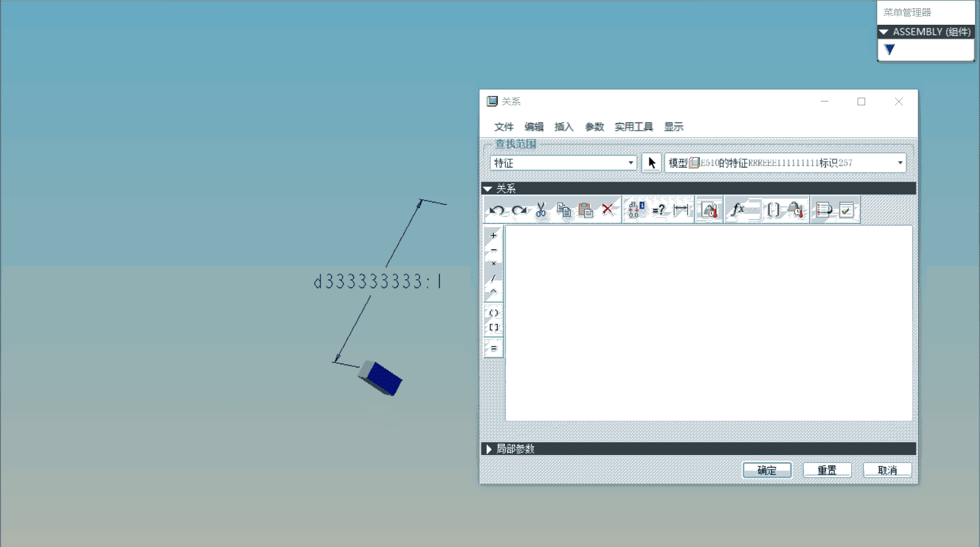
Task: Paste from clipboard into relations
Action: coord(585,210)
